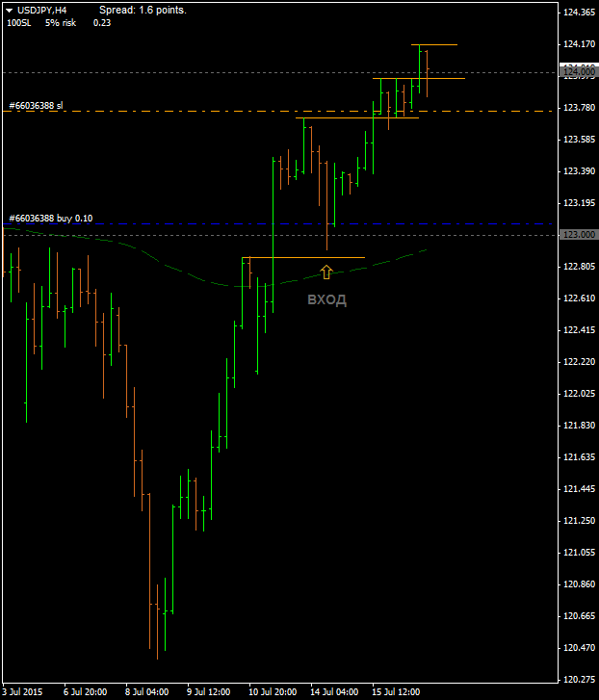Click the 9 Jul 12:00 time label
This screenshot has width=599, height=700.
[x=208, y=692]
